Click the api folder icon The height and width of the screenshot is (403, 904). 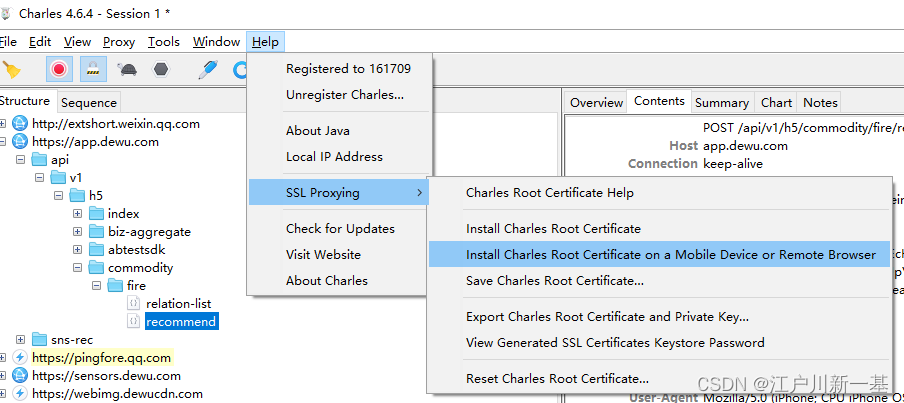click(39, 160)
